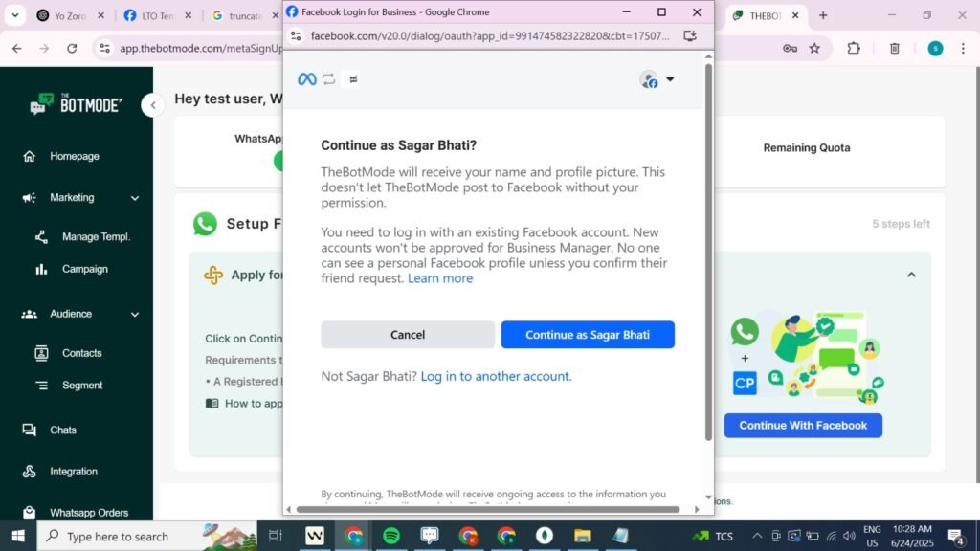Viewport: 980px width, 551px height.
Task: Click the popup's facebook.com URL field
Action: 490,36
